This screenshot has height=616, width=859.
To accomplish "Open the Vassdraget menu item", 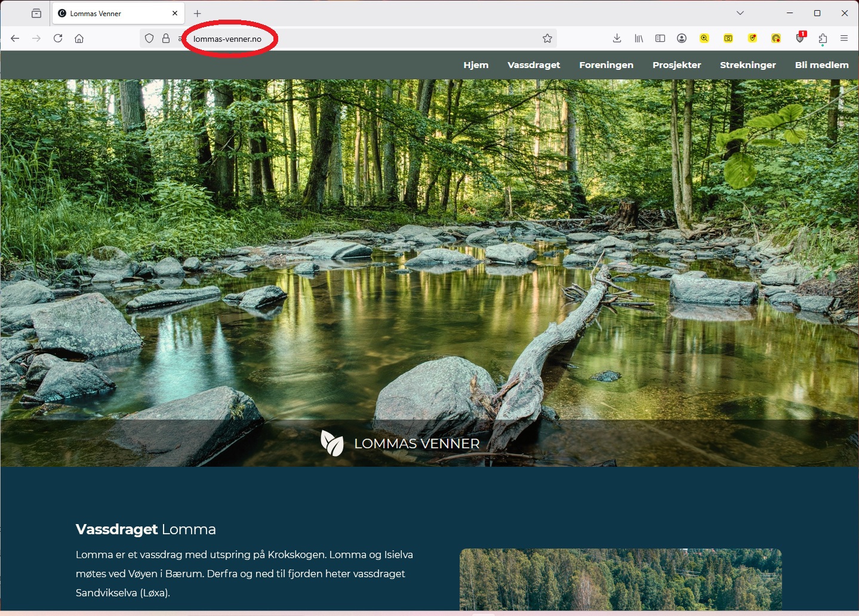I will pos(534,65).
